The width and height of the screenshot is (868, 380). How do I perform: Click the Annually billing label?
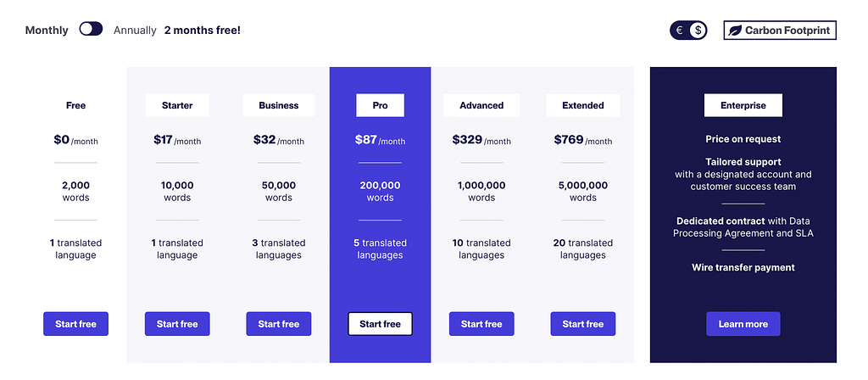136,31
